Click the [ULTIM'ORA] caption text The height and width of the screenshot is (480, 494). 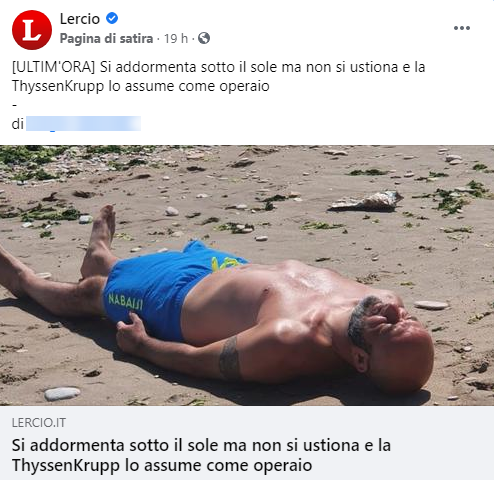click(x=54, y=67)
